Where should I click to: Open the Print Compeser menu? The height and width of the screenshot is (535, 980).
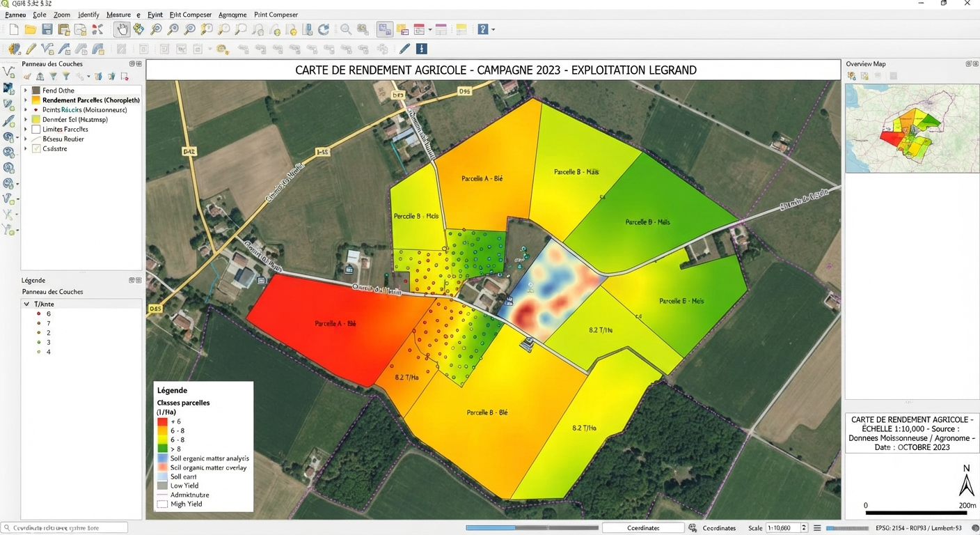click(x=276, y=15)
